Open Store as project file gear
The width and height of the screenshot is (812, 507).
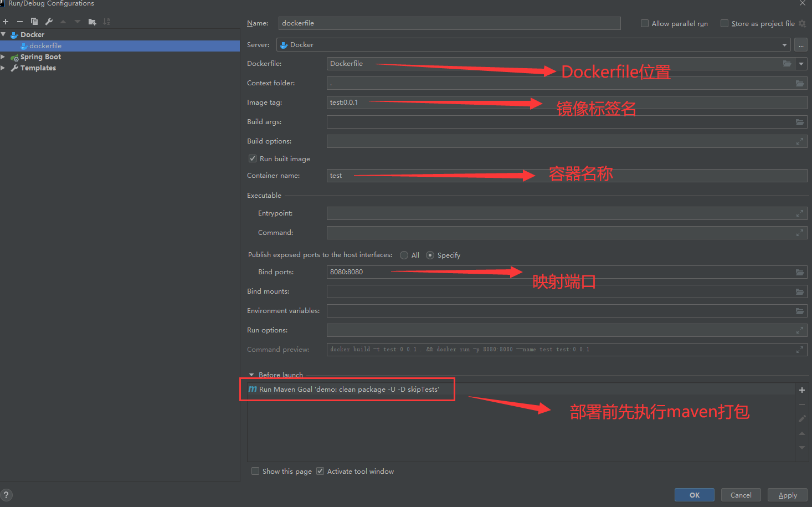(802, 23)
